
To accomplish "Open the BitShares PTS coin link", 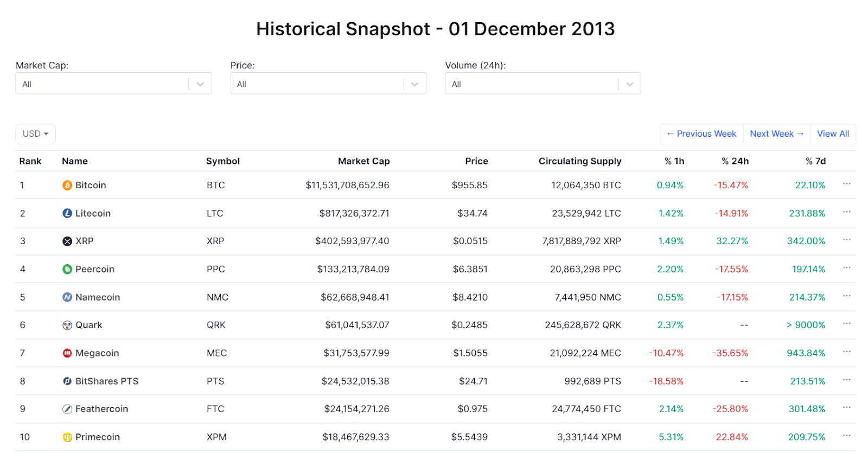I will click(106, 381).
